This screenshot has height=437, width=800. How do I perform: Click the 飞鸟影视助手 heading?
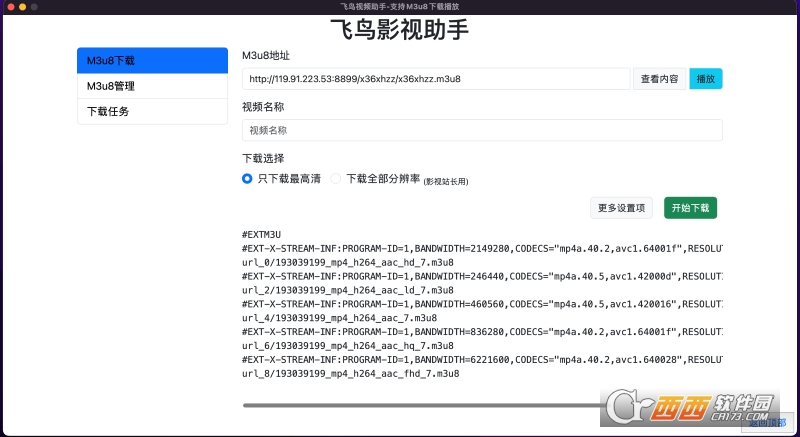click(x=399, y=29)
